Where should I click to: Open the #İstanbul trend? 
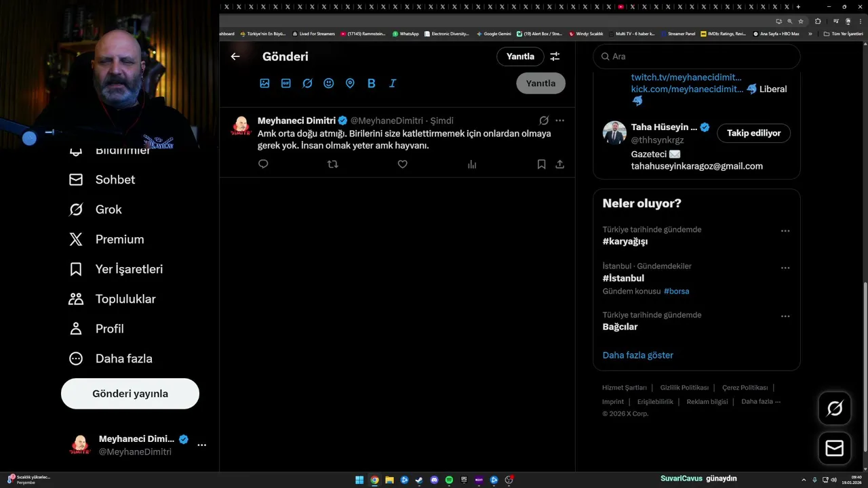coord(623,278)
